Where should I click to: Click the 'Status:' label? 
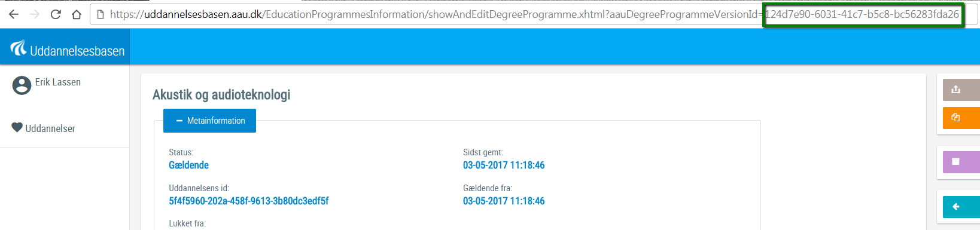pos(181,152)
